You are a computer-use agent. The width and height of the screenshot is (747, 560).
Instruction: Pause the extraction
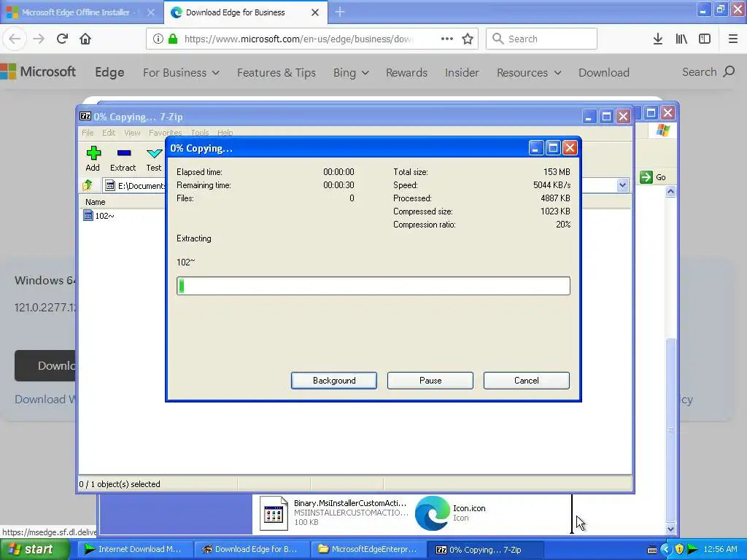[430, 381]
